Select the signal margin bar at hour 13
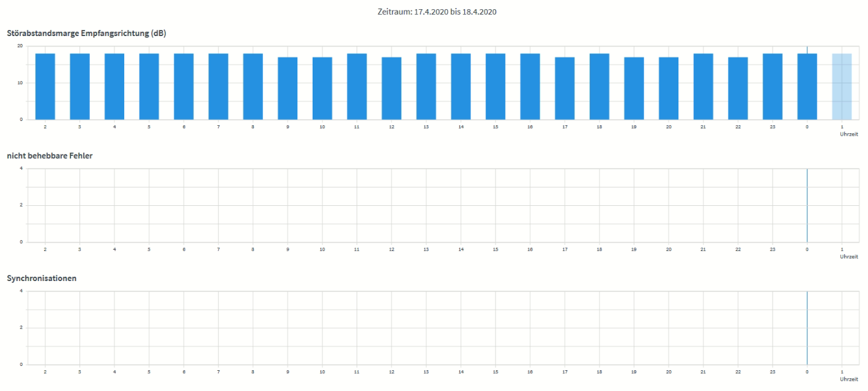 [x=426, y=86]
